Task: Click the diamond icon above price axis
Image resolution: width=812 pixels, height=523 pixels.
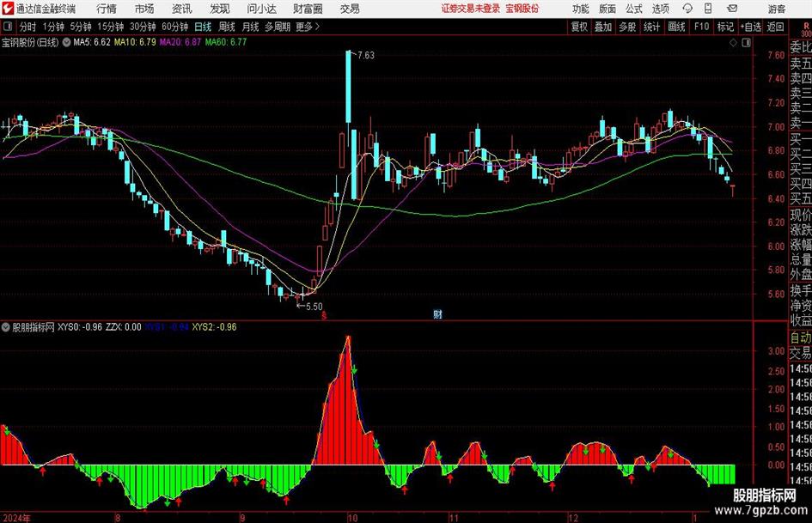Action: click(733, 43)
